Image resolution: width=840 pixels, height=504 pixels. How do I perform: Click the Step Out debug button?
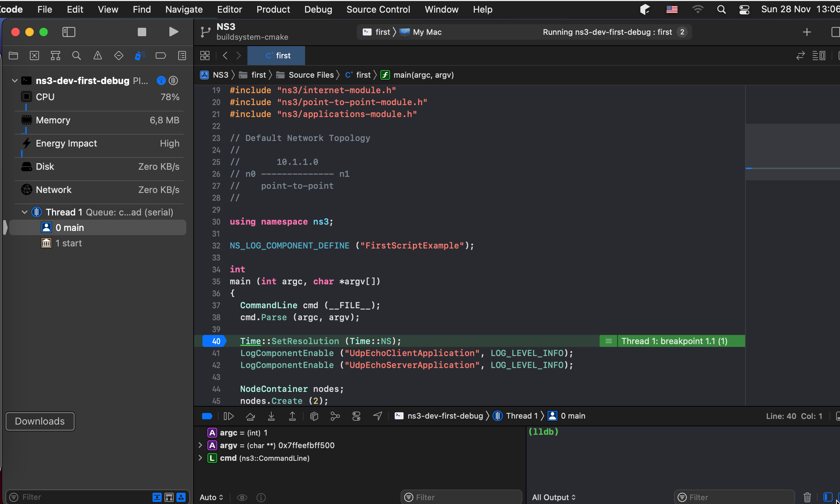tap(292, 416)
